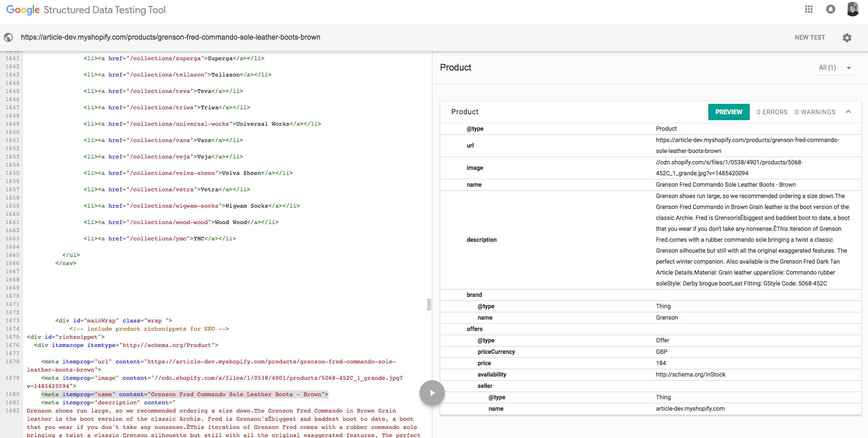
Task: Click the Google account profile avatar
Action: (x=853, y=9)
